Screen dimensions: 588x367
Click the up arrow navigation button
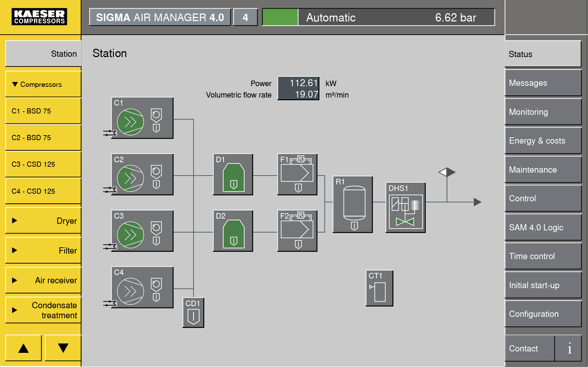[x=24, y=348]
